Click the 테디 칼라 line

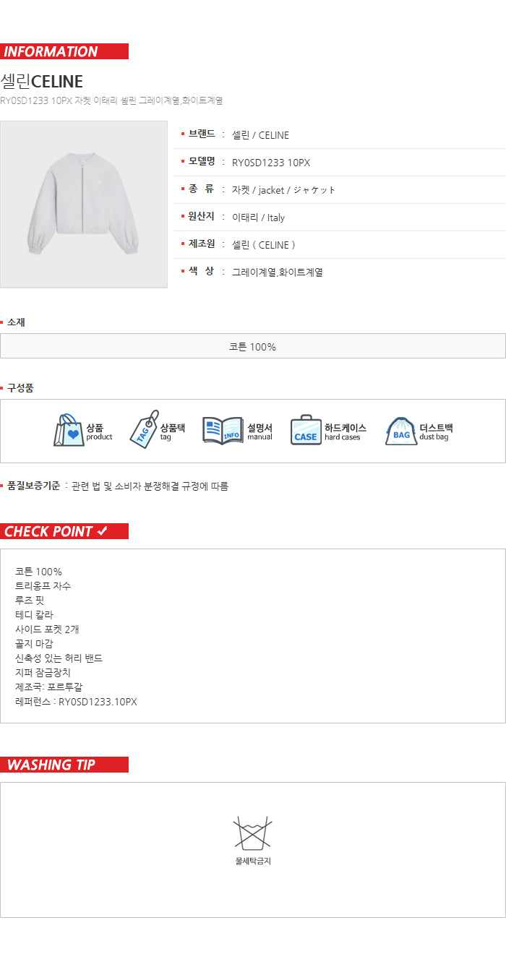click(34, 615)
